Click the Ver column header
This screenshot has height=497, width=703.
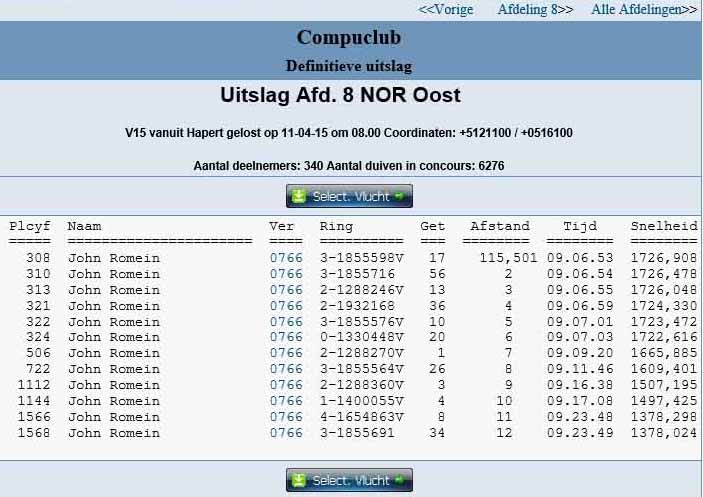[282, 226]
